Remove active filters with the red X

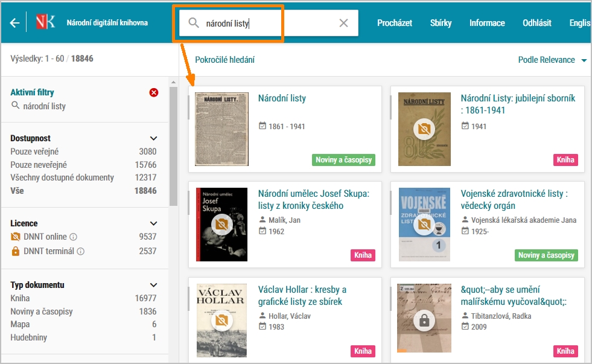[154, 92]
